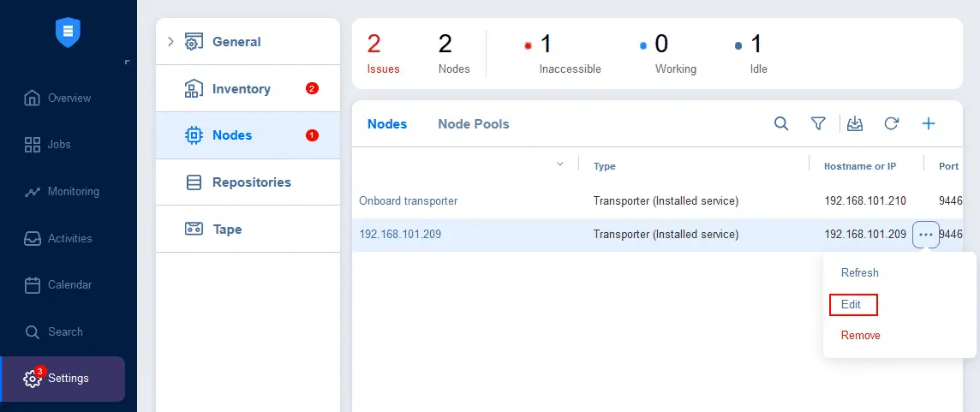Click the ellipsis button on the 192.168.101.209 row

[926, 235]
